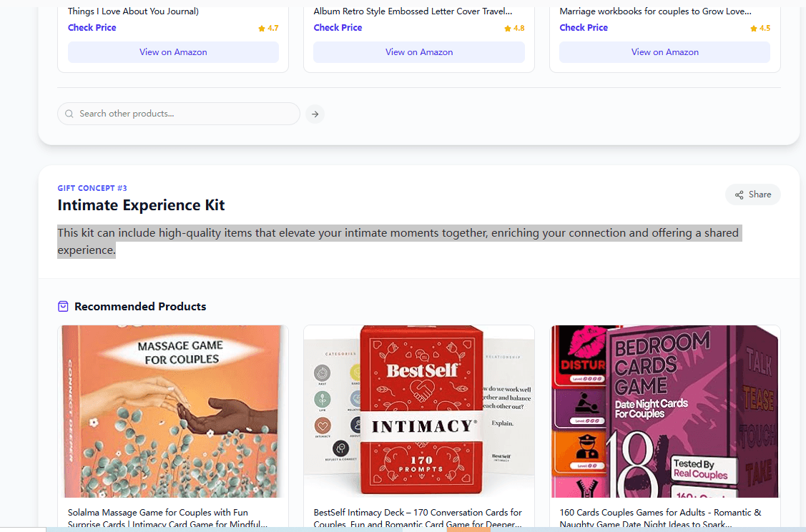Open Check Price for the journal product
Image resolution: width=806 pixels, height=532 pixels.
pos(92,27)
